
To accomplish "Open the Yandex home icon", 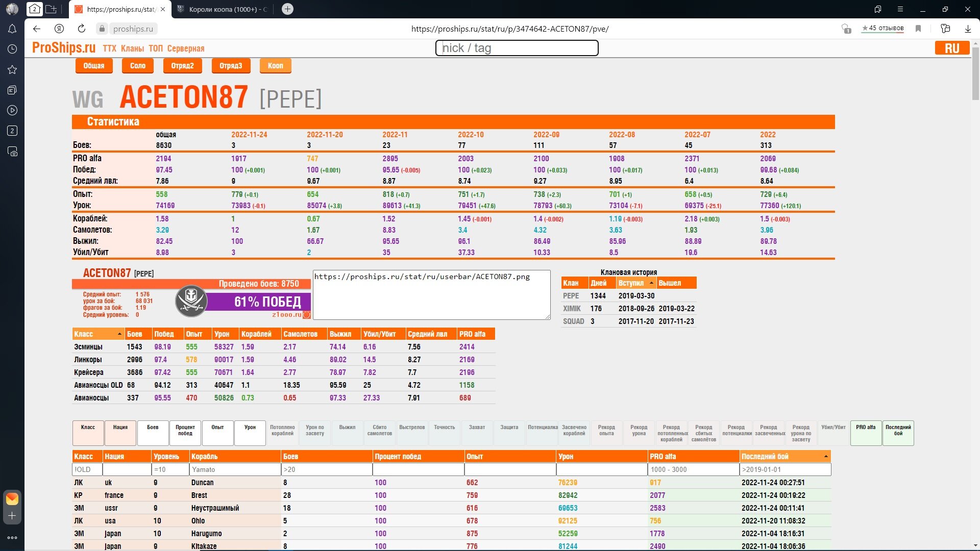I will coord(59,29).
